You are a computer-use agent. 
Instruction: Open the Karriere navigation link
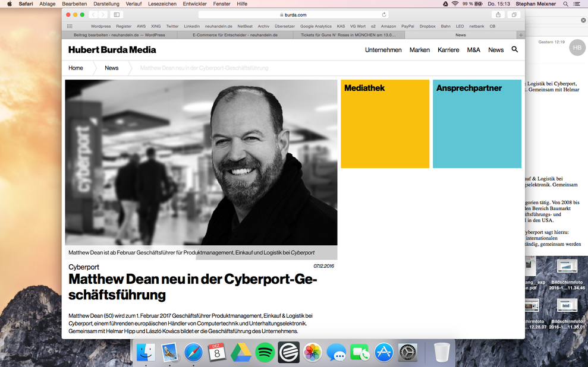click(448, 50)
